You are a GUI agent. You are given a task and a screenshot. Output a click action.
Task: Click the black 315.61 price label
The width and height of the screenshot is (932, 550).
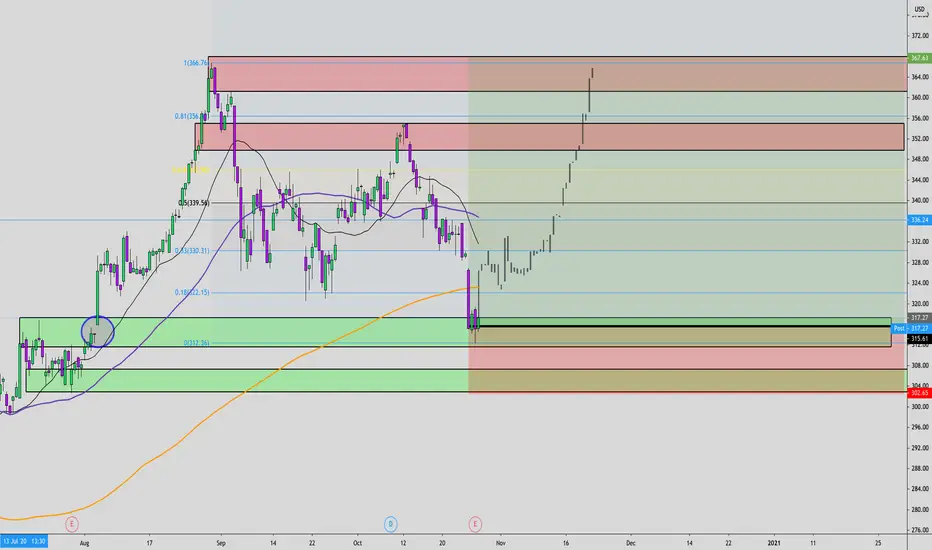(x=920, y=338)
